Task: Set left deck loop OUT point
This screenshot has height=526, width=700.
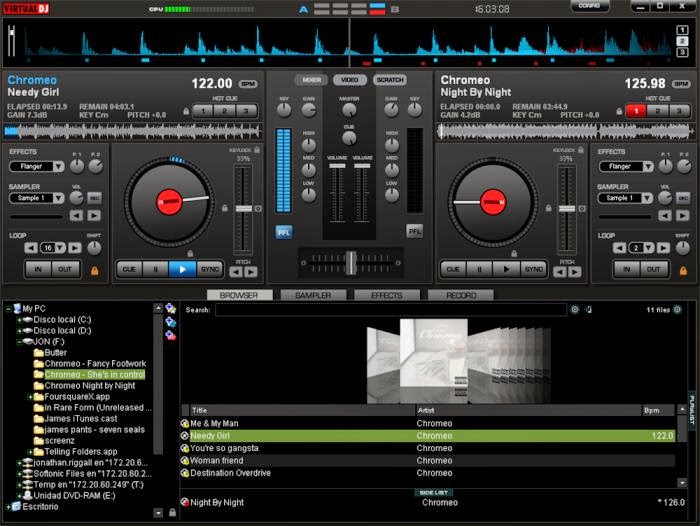Action: pyautogui.click(x=65, y=269)
